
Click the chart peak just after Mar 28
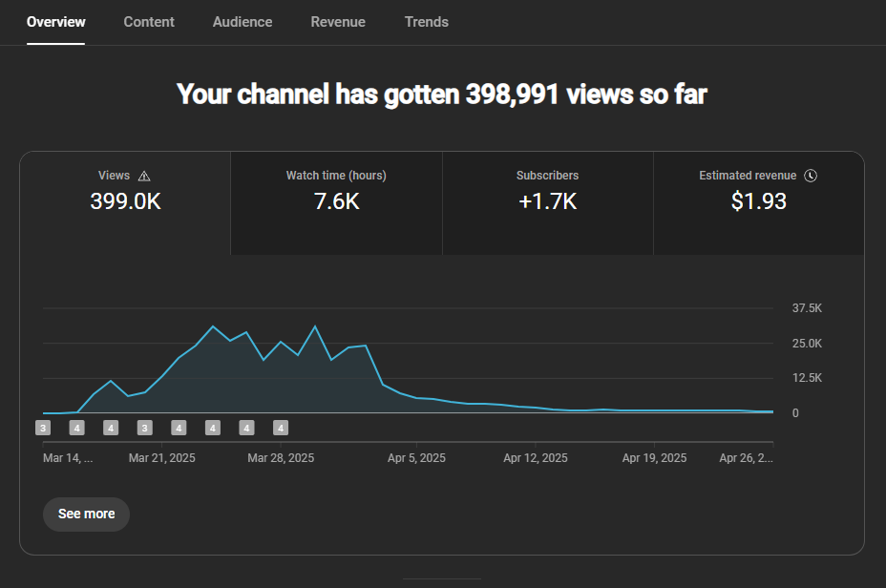pos(315,326)
